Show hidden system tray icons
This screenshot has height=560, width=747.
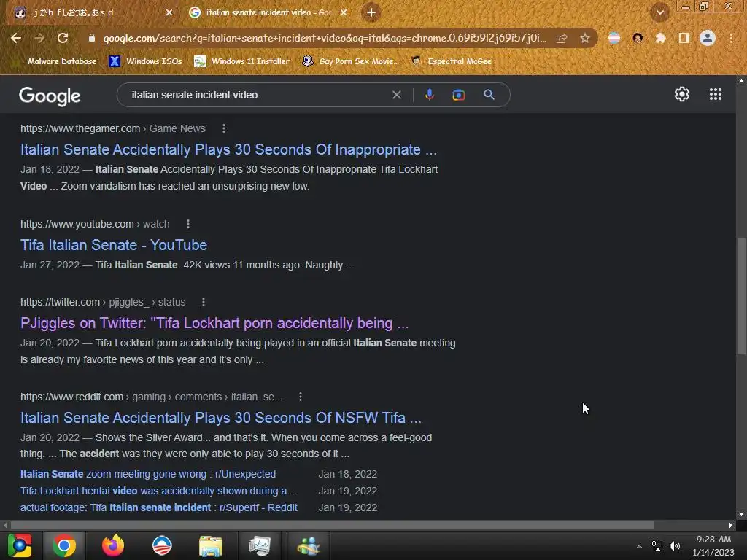(639, 546)
